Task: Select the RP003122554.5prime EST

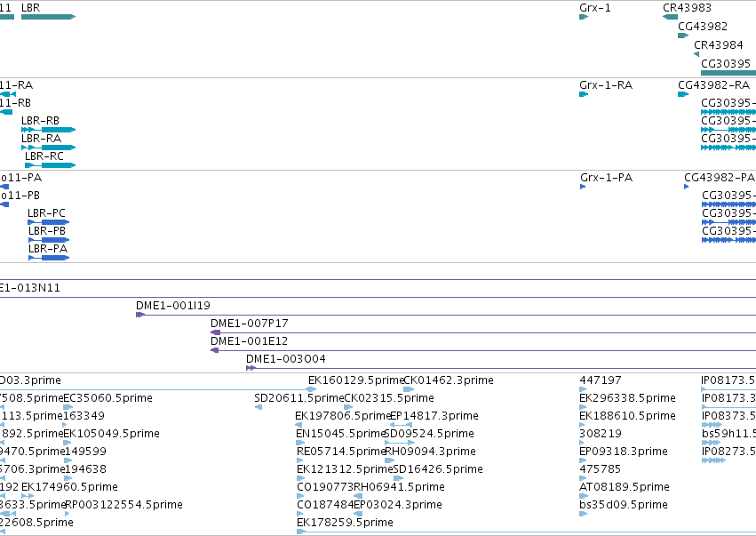Action: point(68,515)
